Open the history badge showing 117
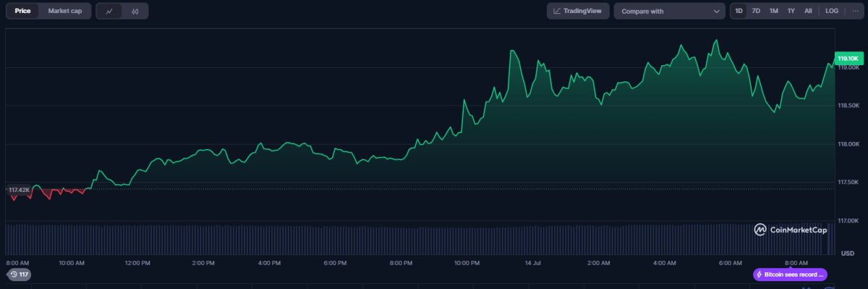The width and height of the screenshot is (868, 289). point(20,275)
